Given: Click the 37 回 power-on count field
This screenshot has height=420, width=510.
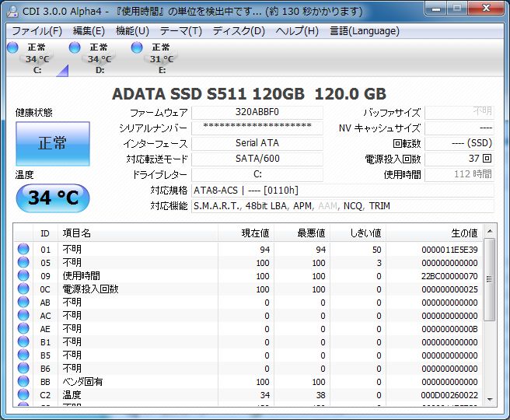Looking at the screenshot, I should pos(459,159).
